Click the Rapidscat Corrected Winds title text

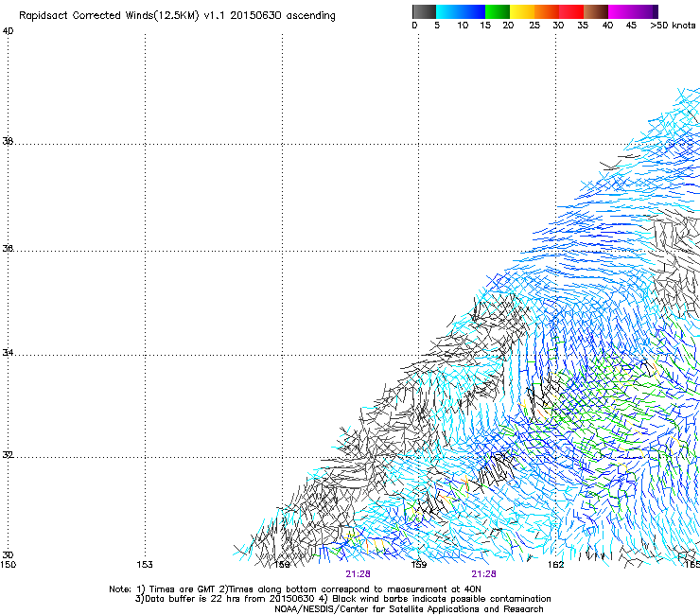tap(177, 16)
